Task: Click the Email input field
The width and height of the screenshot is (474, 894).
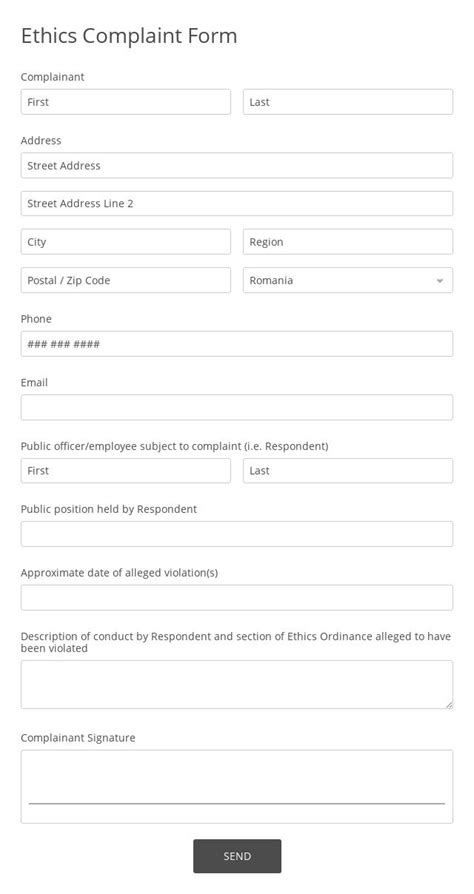Action: pos(237,408)
